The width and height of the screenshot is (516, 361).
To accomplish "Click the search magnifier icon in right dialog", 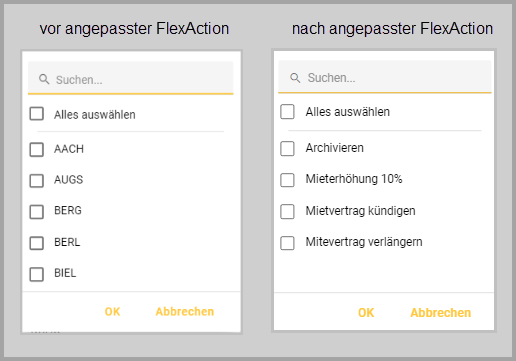I will (x=295, y=78).
